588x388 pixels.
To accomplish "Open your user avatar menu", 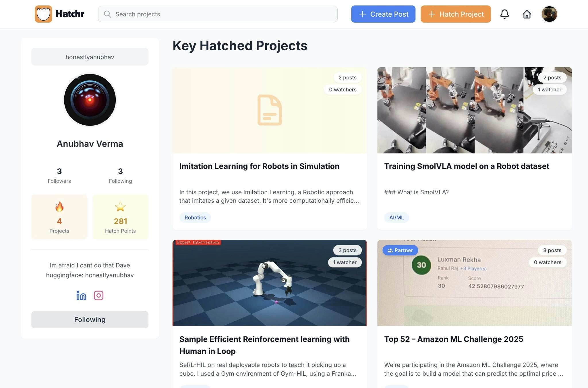I will 549,14.
